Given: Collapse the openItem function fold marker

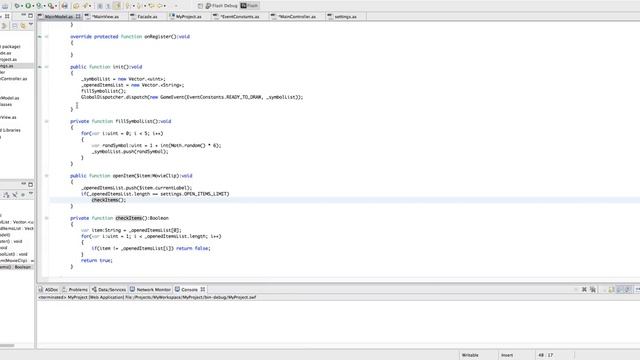Looking at the screenshot, I should coord(47,176).
